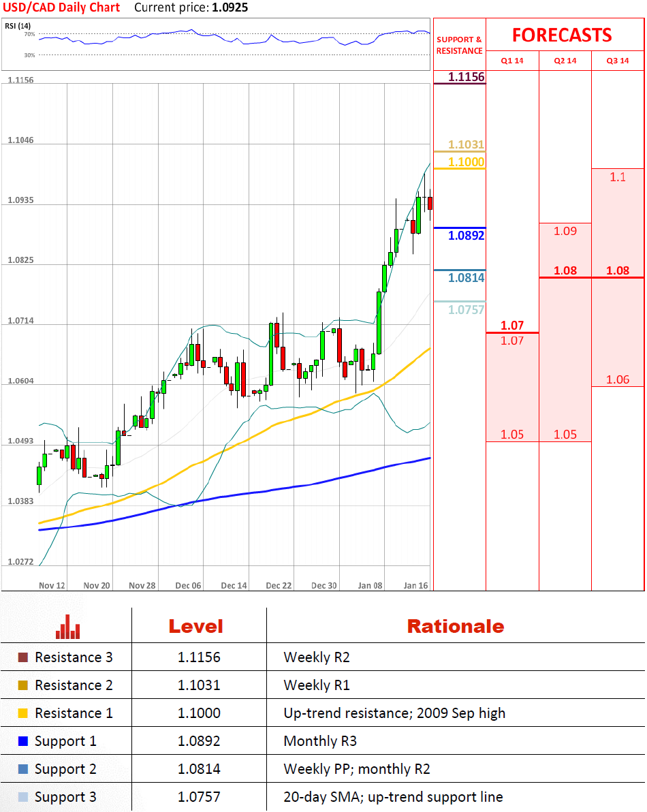Click the 1.0757 support level marker
Image resolution: width=647 pixels, height=812 pixels.
click(x=466, y=310)
